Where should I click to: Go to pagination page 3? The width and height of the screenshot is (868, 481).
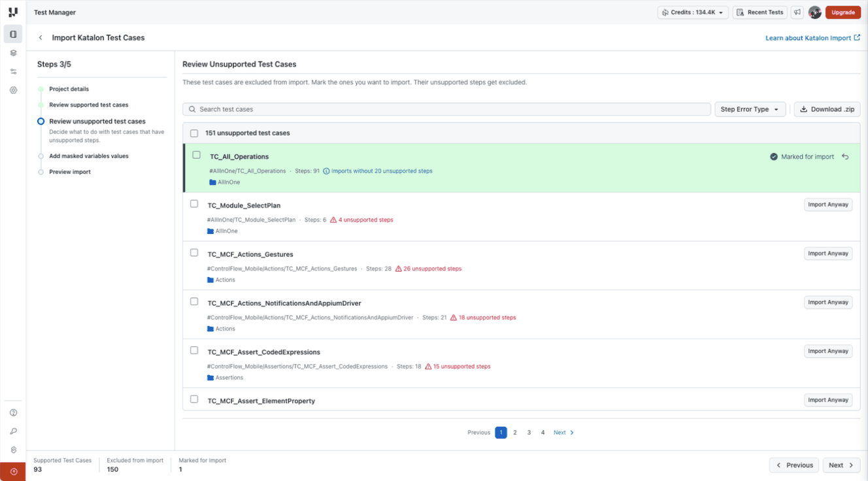point(529,433)
